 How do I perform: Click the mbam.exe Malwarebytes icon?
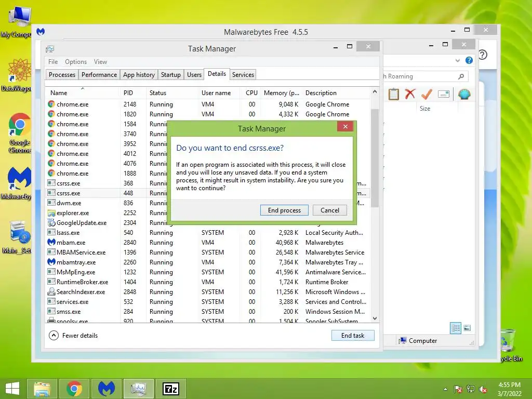(x=51, y=242)
